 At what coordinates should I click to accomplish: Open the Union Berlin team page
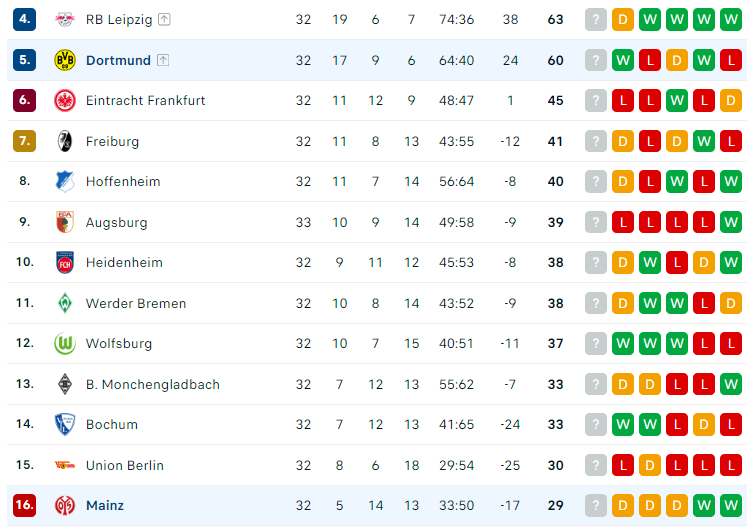click(x=125, y=465)
